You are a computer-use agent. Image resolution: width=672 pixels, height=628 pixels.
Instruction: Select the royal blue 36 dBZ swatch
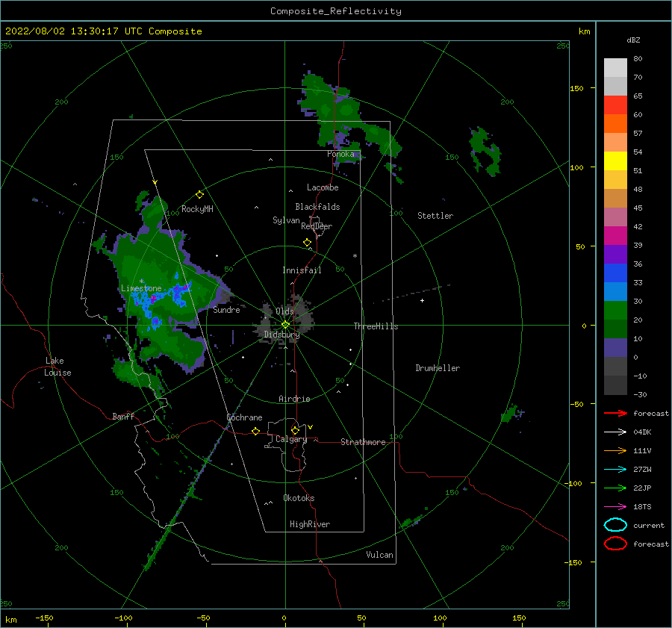tap(615, 273)
